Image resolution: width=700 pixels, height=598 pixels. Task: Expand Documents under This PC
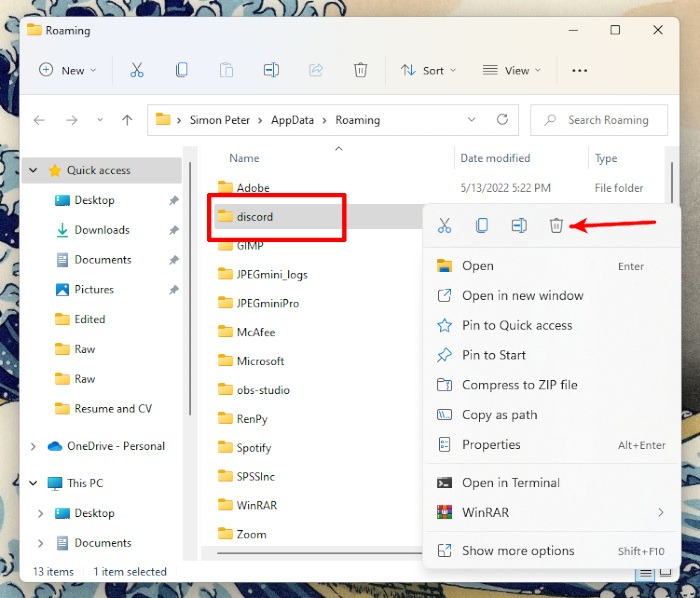coord(40,543)
